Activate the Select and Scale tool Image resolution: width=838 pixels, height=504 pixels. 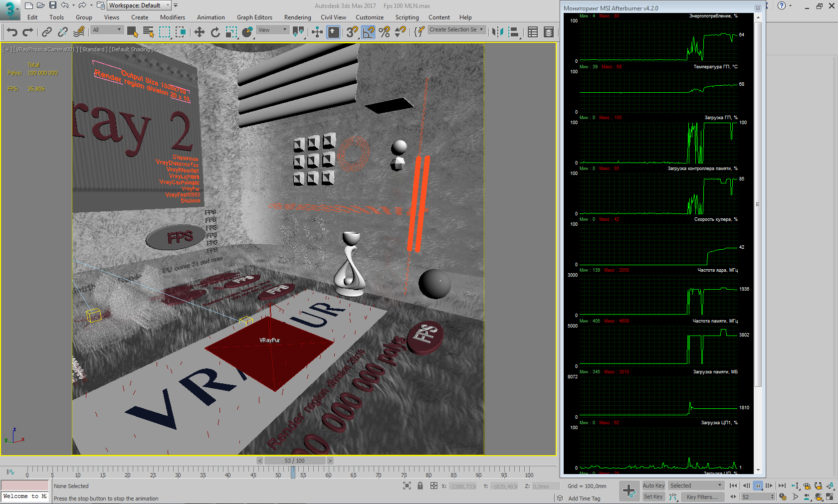point(231,32)
